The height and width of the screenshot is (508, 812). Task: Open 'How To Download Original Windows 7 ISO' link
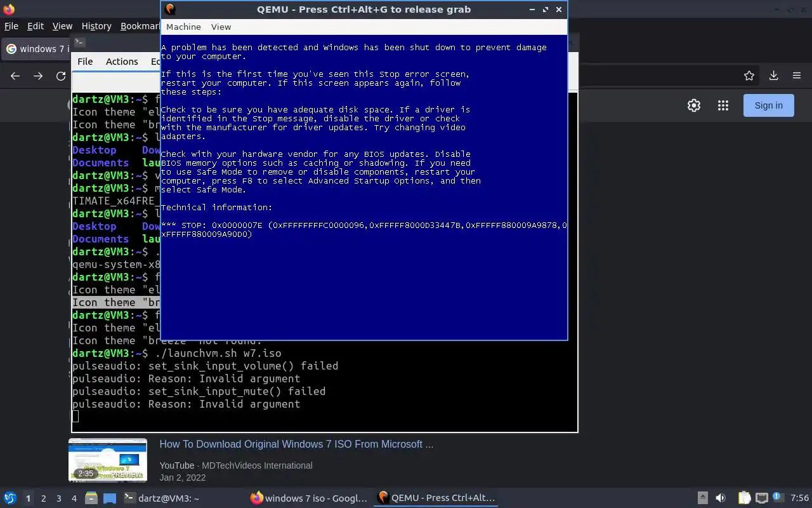coord(296,444)
